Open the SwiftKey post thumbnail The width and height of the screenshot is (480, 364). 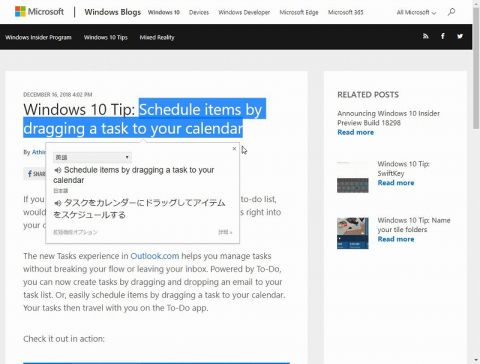[x=353, y=177]
